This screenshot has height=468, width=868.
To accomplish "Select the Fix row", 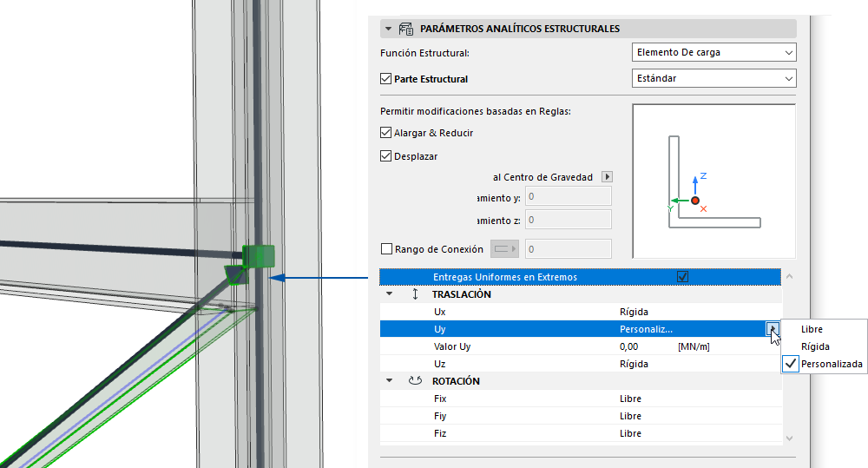I will tap(580, 399).
